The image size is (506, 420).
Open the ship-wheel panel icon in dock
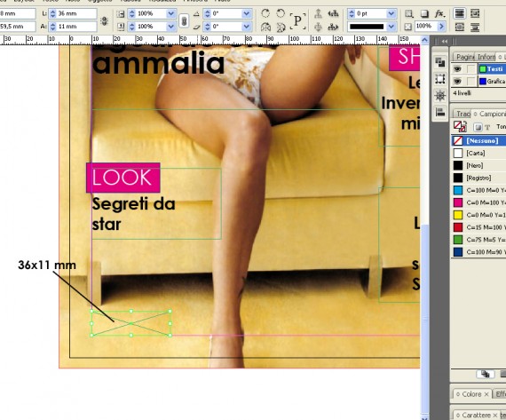(x=439, y=96)
